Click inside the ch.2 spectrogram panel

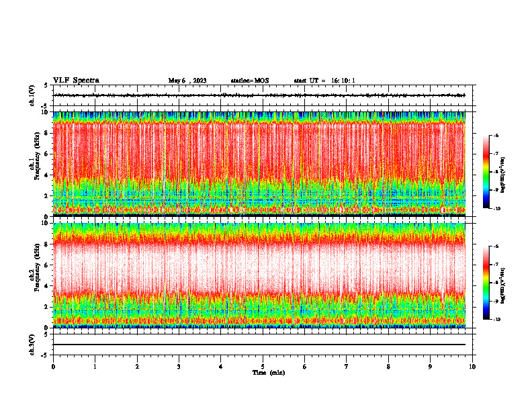[259, 275]
